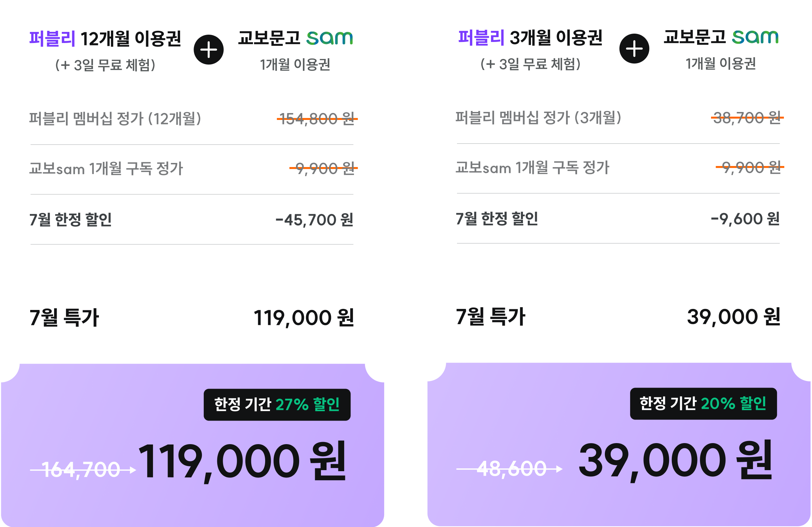Click 교보sam 1개월 구독 정가 row on right
812x527 pixels.
pyautogui.click(x=618, y=168)
